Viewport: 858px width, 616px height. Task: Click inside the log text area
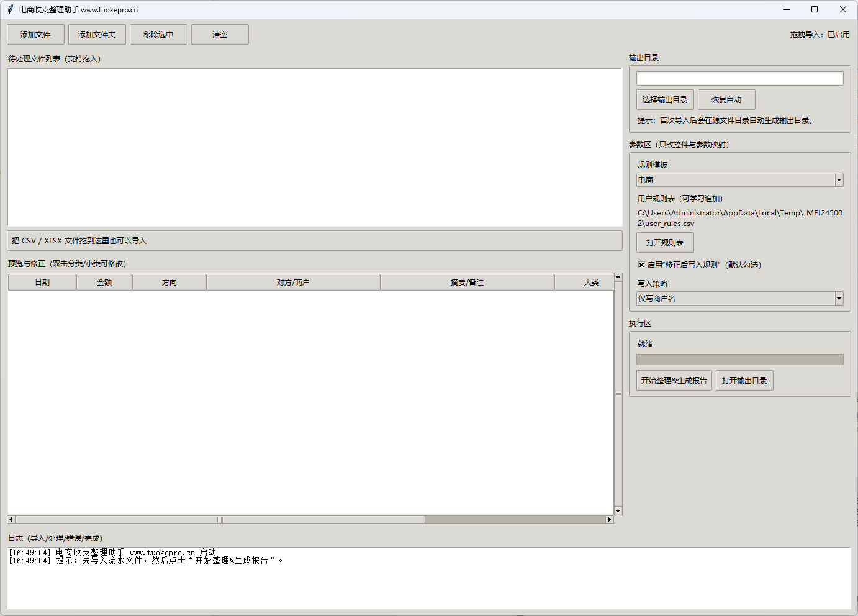click(429, 578)
